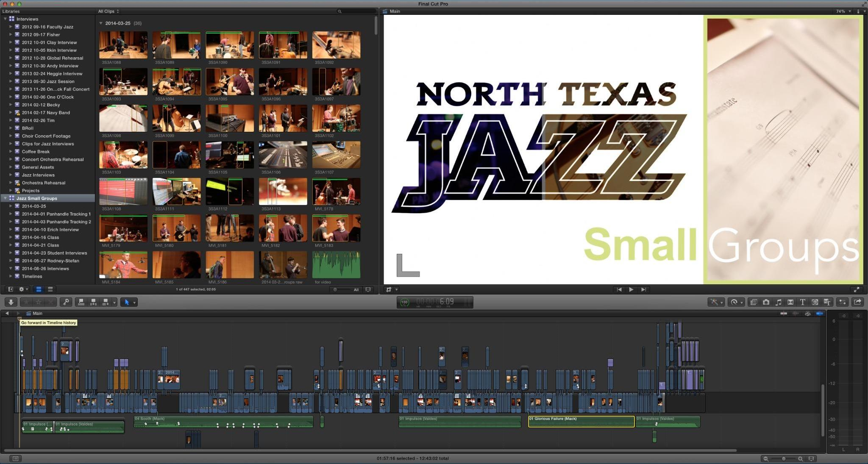
Task: Expand the 2014-04-10 Erich Interview event
Action: [11, 230]
